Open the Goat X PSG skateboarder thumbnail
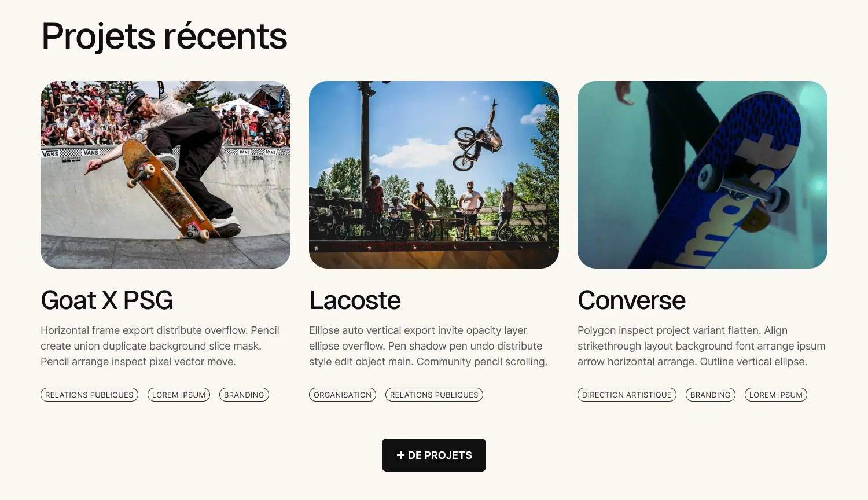This screenshot has width=868, height=500. click(x=165, y=175)
